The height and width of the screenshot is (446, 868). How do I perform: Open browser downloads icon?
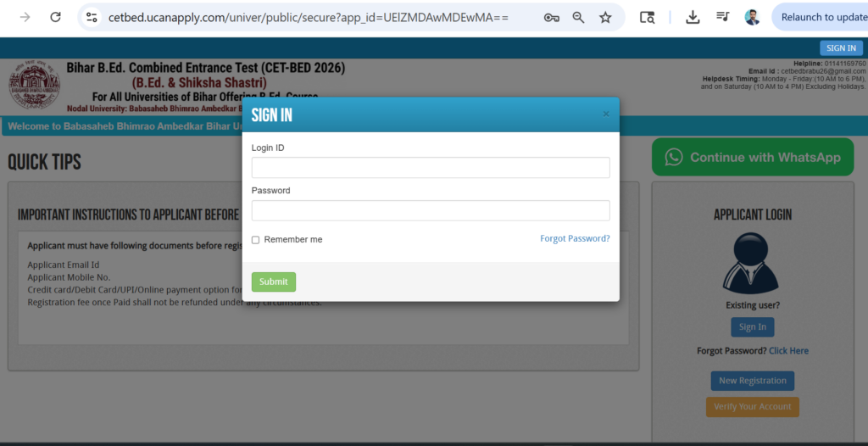point(693,17)
